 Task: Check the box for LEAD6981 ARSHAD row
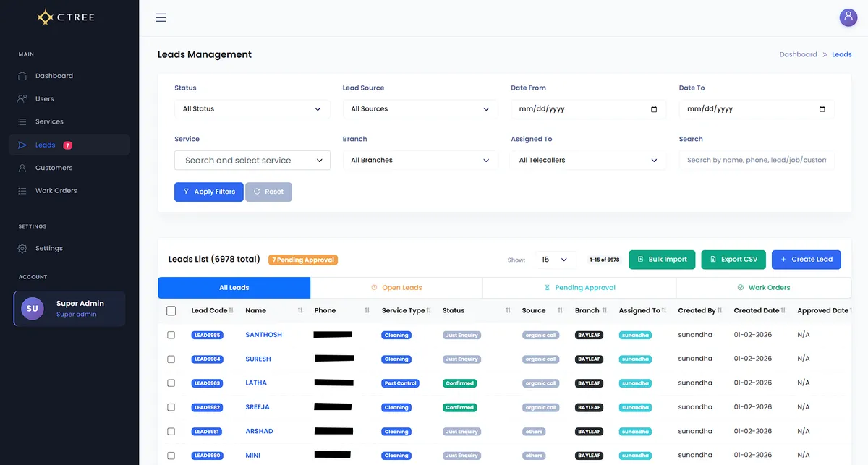coord(171,432)
